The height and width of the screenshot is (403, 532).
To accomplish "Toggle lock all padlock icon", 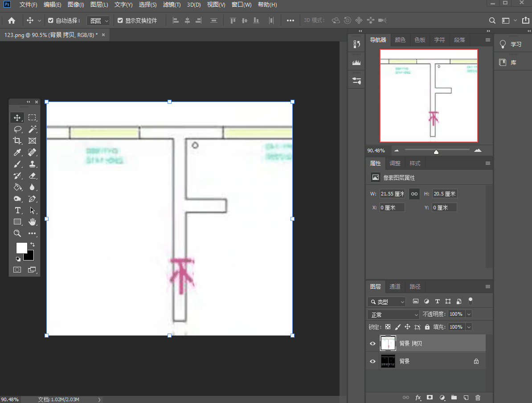I will pos(427,327).
